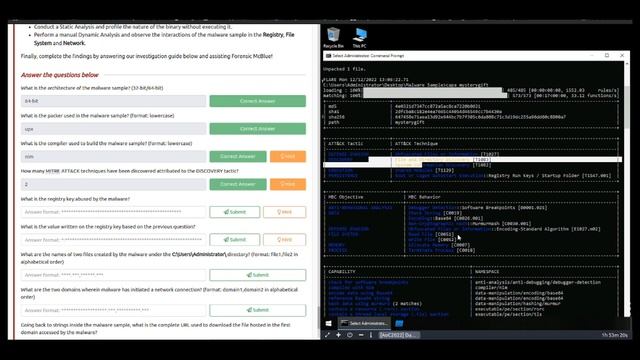Click 'anti-analysis/anti-debugging/debugger-detection' namespace row

(538, 282)
